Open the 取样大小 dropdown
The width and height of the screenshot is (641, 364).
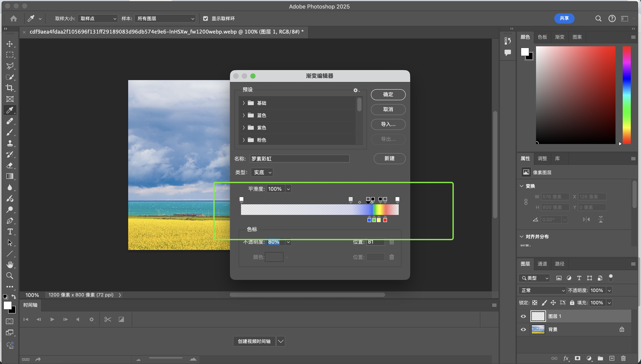point(98,18)
